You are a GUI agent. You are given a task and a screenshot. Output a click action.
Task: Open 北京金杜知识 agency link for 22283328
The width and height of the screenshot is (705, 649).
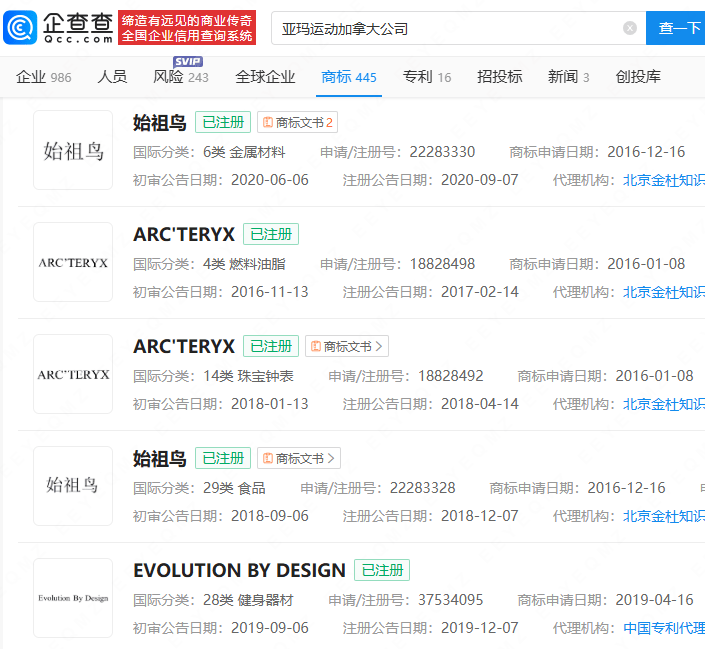point(664,516)
